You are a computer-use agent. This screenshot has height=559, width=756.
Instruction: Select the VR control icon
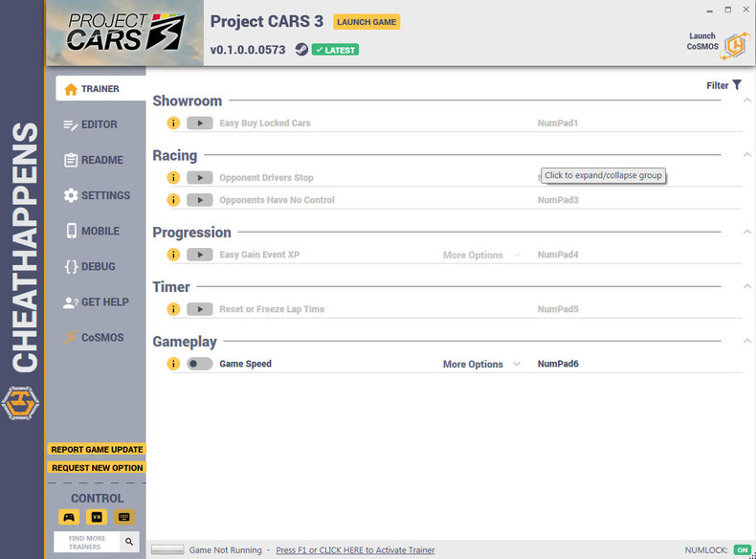click(x=97, y=517)
